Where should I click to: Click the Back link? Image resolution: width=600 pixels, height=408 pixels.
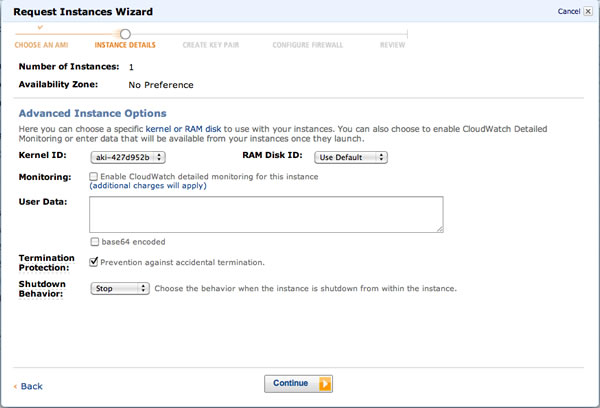[31, 386]
